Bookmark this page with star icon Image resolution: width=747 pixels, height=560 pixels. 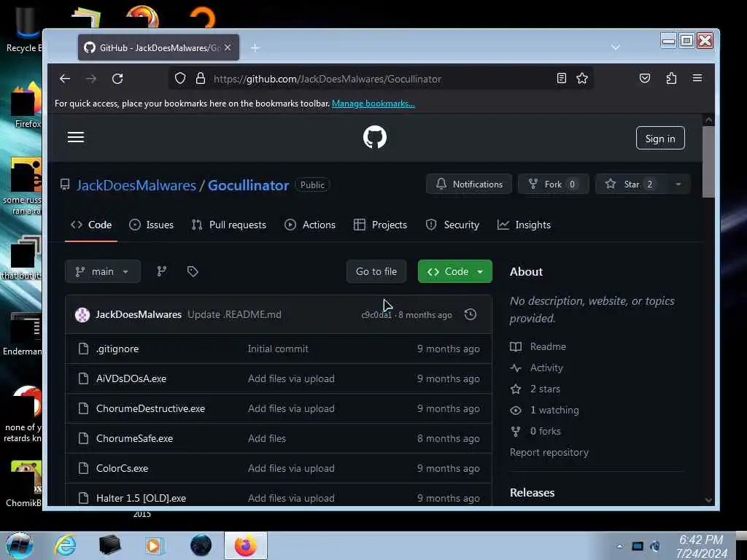[582, 79]
